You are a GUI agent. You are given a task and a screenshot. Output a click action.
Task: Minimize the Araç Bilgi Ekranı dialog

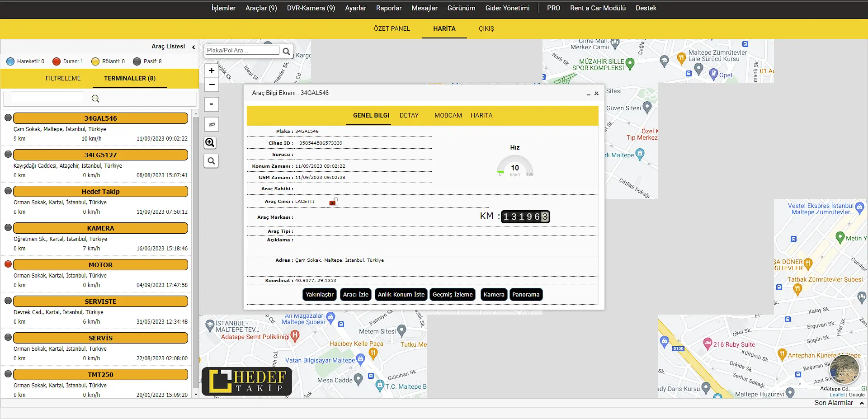[589, 94]
